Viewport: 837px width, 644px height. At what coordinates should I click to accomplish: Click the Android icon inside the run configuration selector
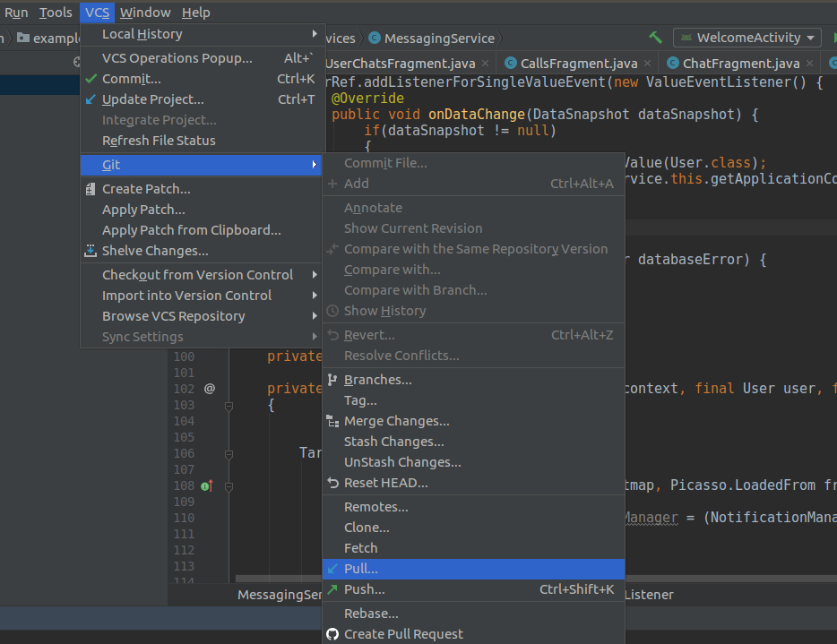(686, 38)
